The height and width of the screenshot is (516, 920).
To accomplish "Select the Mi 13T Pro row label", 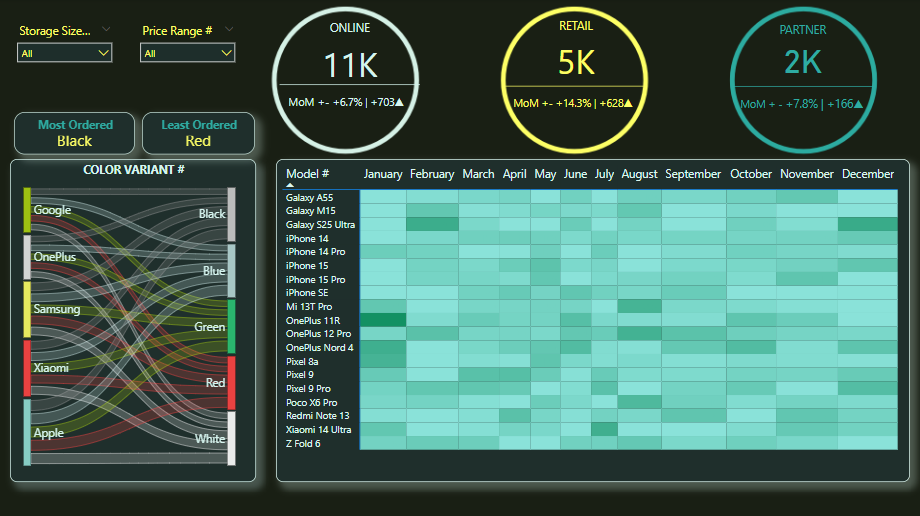I will click(309, 306).
